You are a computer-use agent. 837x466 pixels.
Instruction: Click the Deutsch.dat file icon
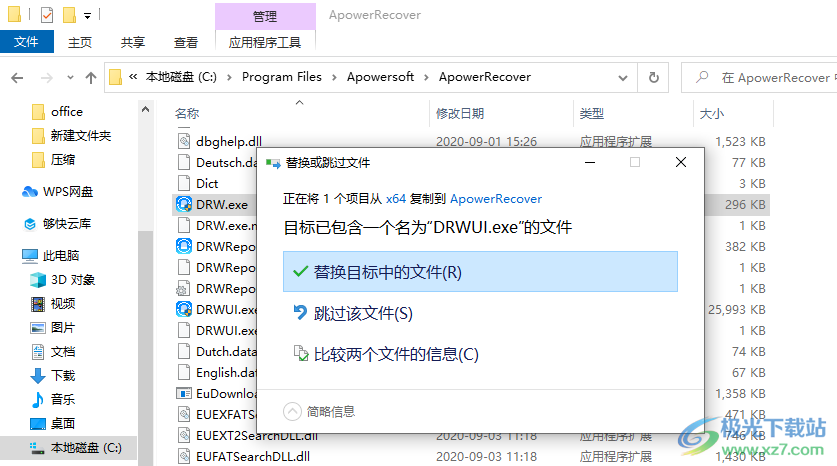(184, 162)
